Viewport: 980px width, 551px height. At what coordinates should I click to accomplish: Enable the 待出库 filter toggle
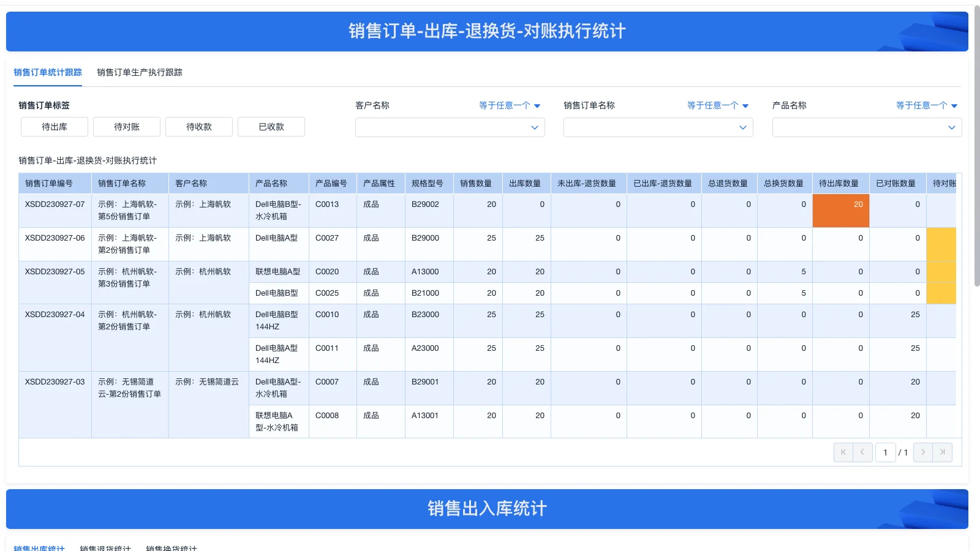(x=54, y=127)
